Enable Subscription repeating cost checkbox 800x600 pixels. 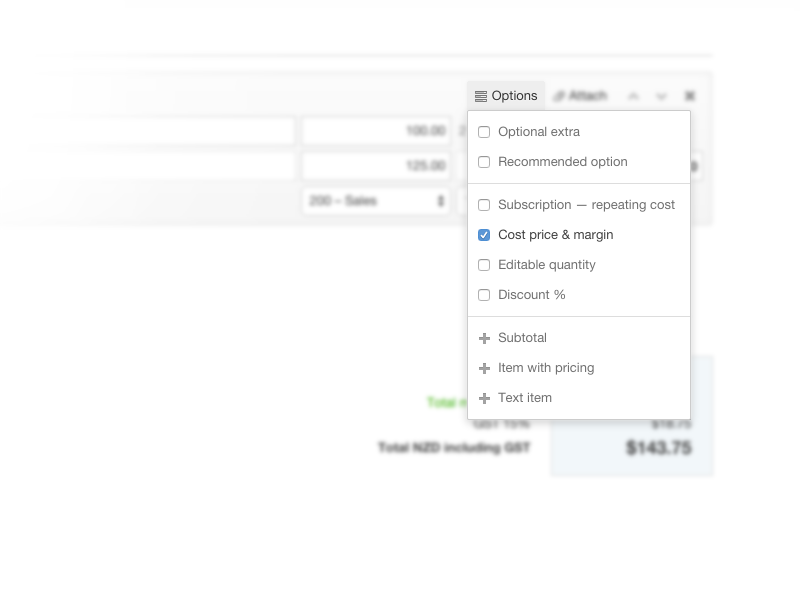pos(484,205)
